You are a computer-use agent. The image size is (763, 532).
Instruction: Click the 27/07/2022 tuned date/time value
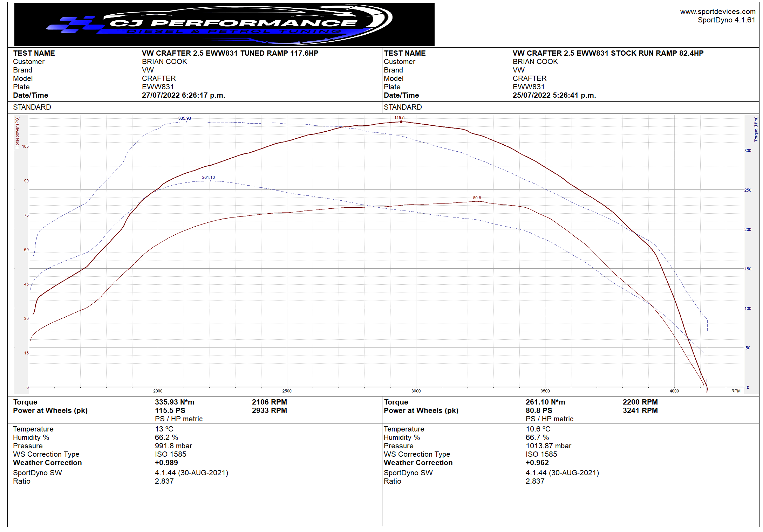[183, 95]
